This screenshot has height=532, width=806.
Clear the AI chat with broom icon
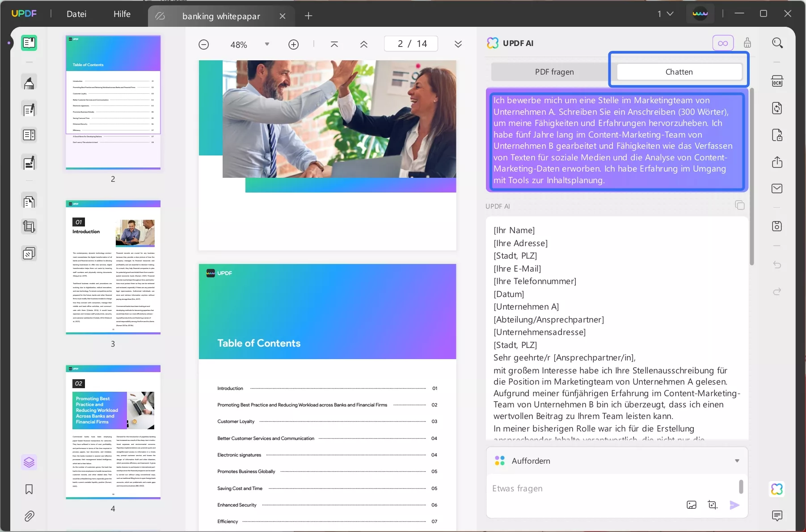(x=747, y=43)
